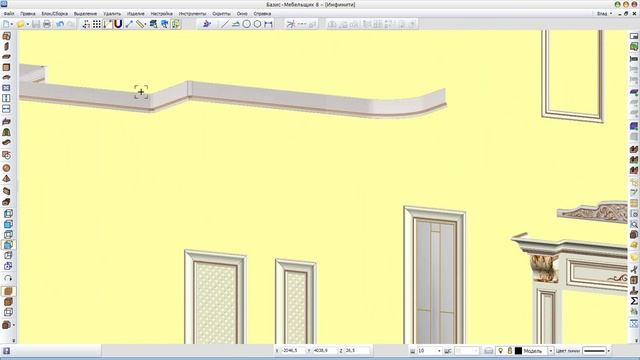The width and height of the screenshot is (640, 360).
Task: Undo the last action with the blue arrow
Action: 60,24
